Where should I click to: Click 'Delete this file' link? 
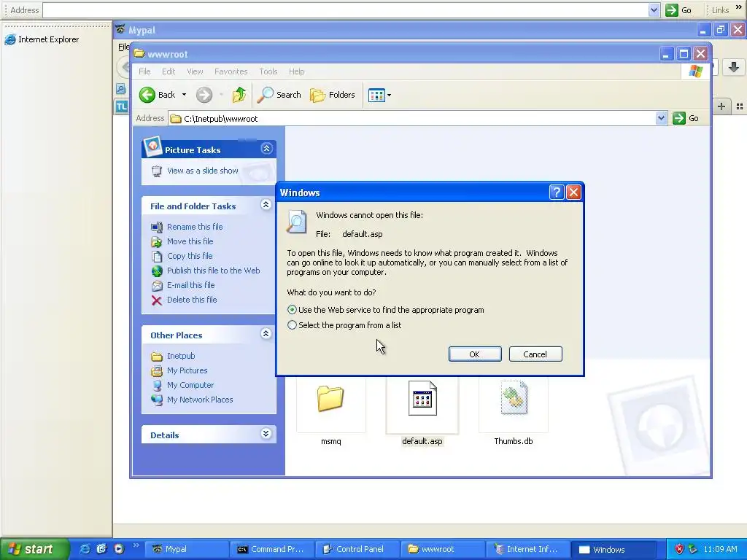point(192,300)
